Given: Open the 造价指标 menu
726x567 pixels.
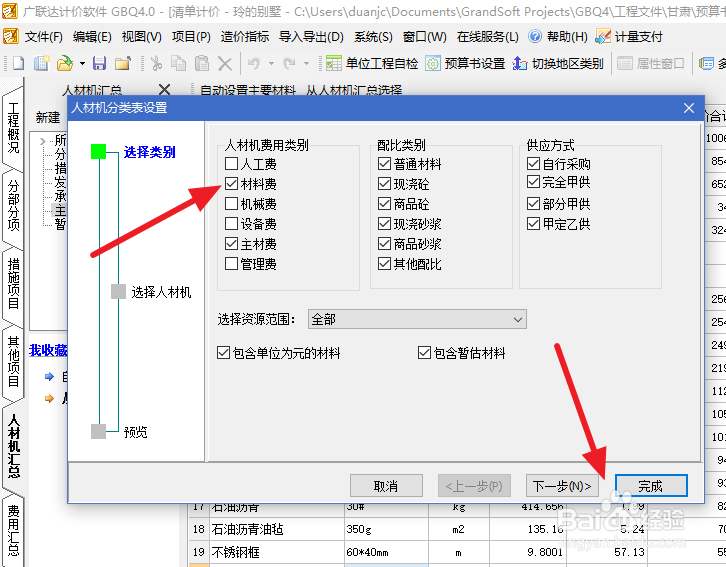Looking at the screenshot, I should 245,37.
